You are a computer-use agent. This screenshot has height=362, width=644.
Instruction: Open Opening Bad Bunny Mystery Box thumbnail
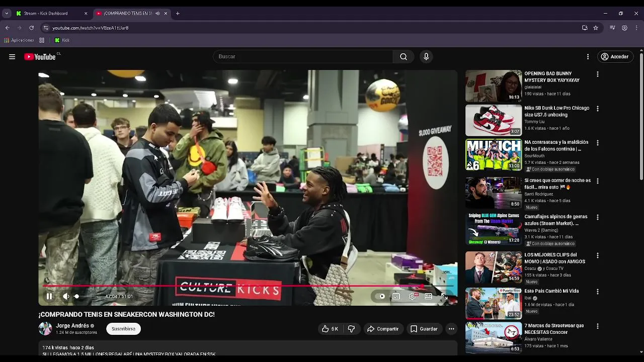click(x=494, y=86)
